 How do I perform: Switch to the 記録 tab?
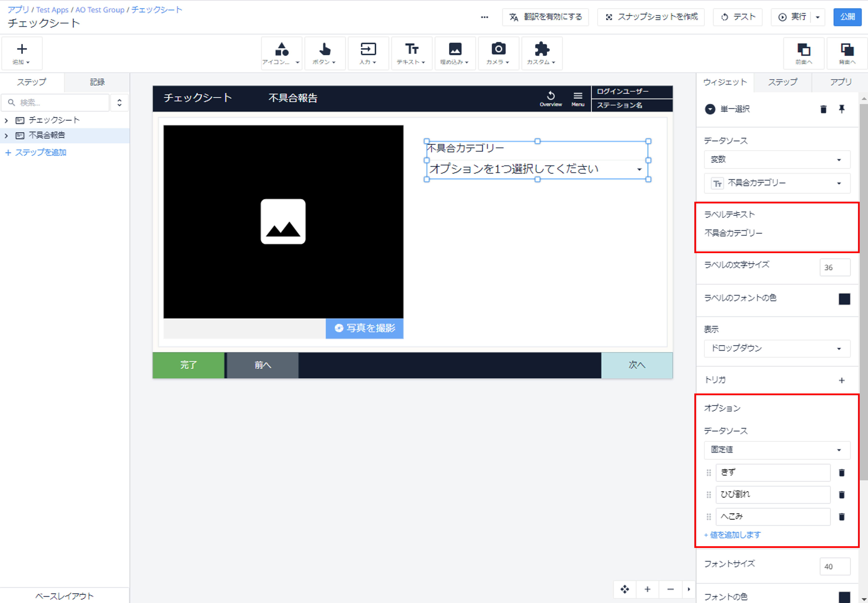tap(97, 82)
